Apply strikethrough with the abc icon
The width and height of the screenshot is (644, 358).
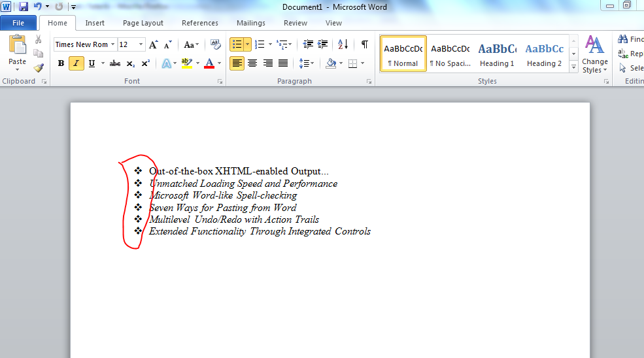115,63
